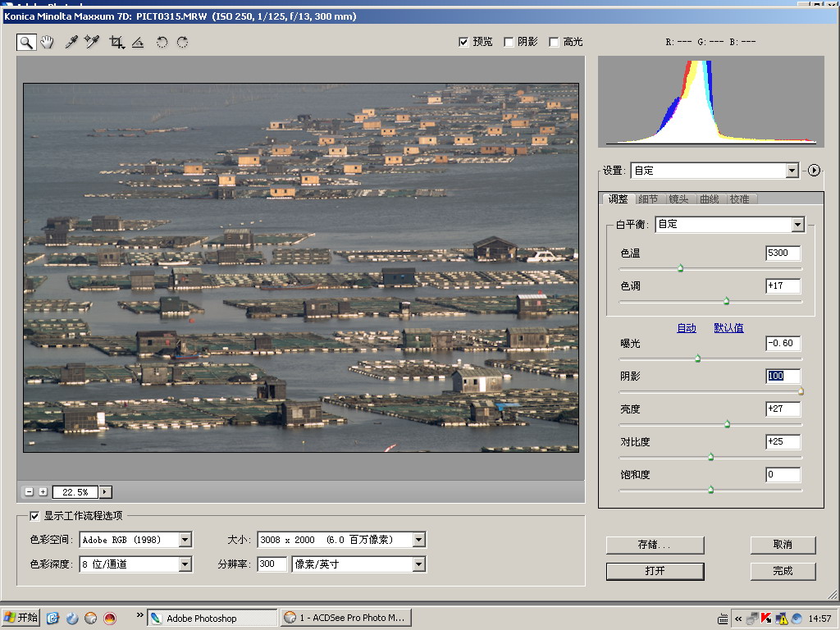Rotate image 90° clockwise
The image size is (840, 630).
pyautogui.click(x=182, y=42)
